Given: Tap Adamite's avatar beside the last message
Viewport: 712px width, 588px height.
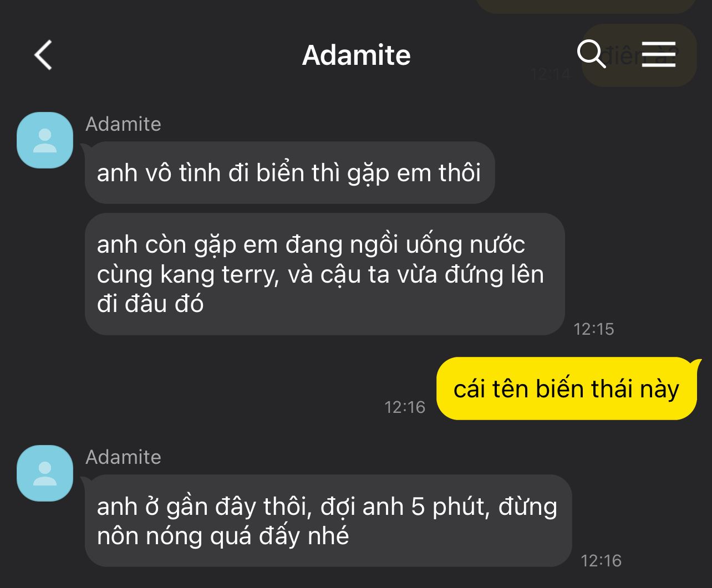Looking at the screenshot, I should [45, 473].
